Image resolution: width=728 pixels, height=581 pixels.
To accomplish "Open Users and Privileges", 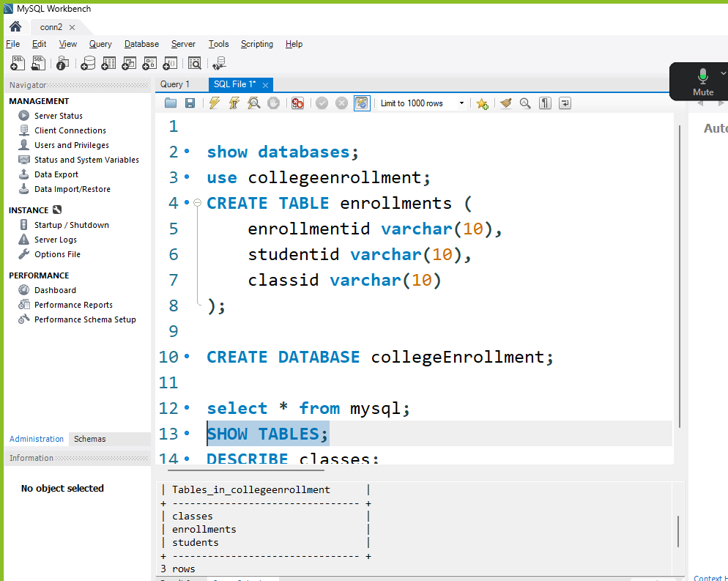I will [x=71, y=145].
